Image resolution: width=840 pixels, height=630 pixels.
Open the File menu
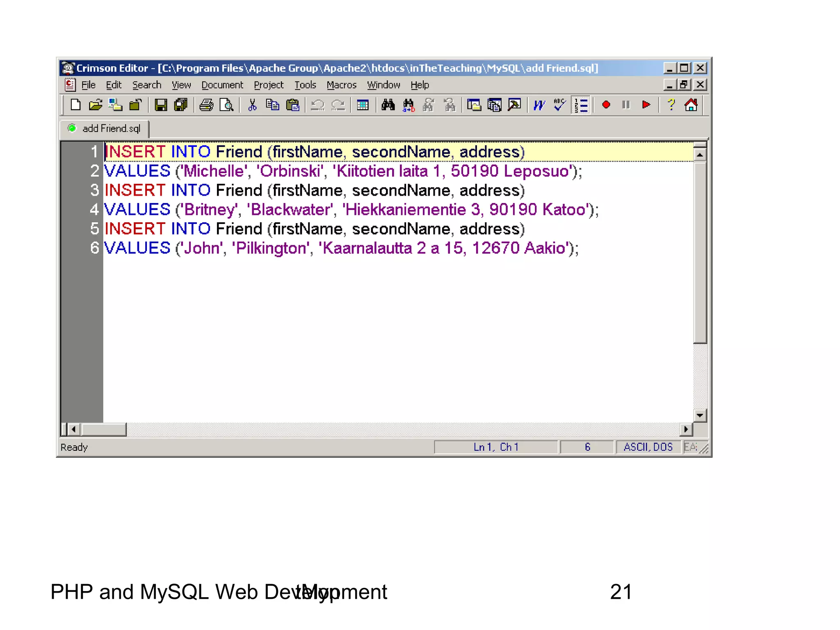(x=88, y=85)
